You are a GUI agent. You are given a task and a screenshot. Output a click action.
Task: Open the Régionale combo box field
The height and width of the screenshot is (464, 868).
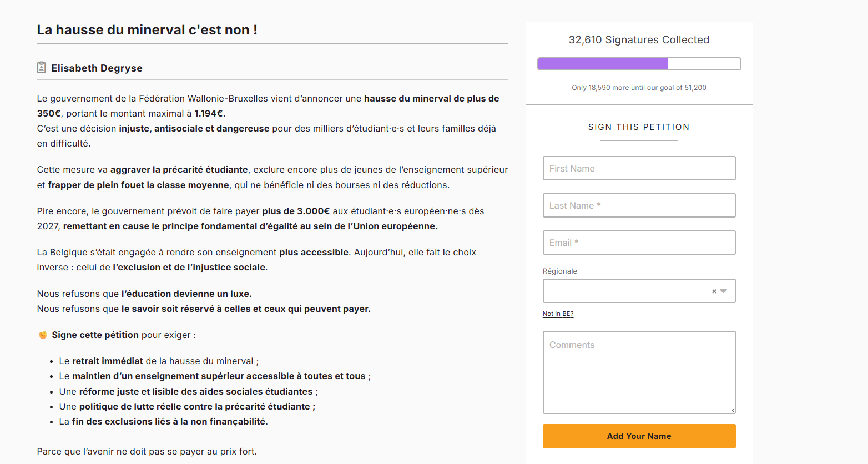coord(624,291)
